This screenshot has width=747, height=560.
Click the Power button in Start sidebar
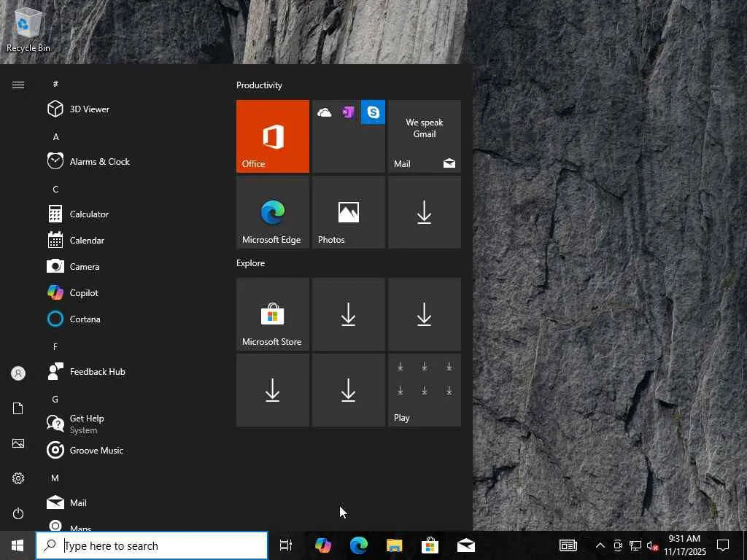pyautogui.click(x=18, y=513)
